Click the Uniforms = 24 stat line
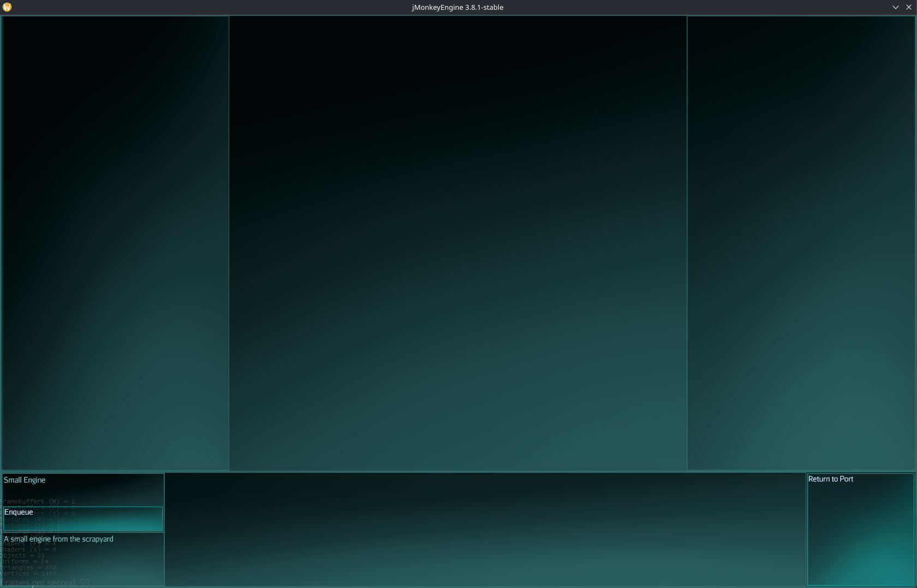This screenshot has width=917, height=588. pos(25,561)
